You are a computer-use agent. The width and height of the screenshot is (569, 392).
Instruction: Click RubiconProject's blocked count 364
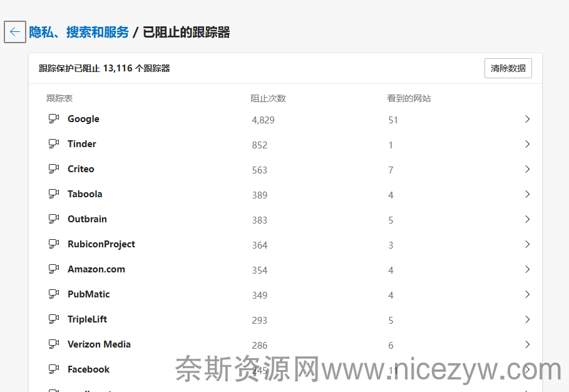pyautogui.click(x=259, y=245)
